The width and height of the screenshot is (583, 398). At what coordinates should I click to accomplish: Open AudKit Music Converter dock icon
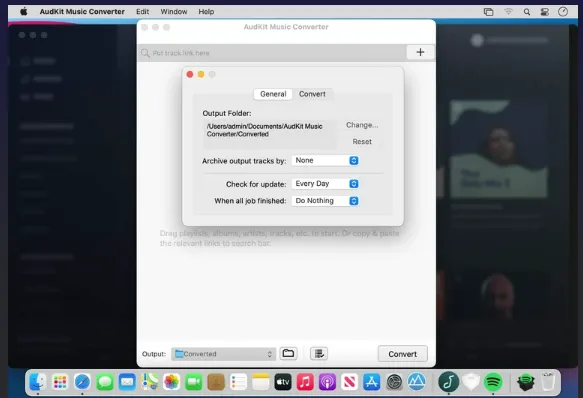pos(448,382)
